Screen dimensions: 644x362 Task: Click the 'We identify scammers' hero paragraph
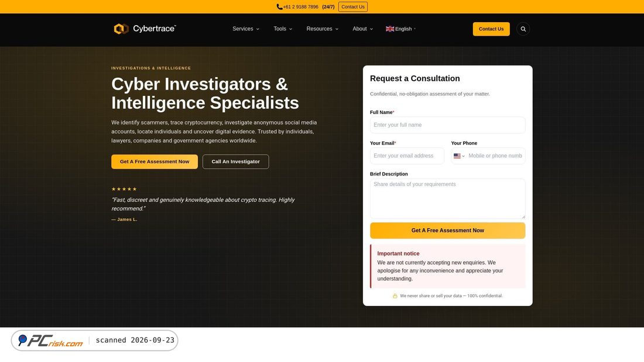[214, 132]
